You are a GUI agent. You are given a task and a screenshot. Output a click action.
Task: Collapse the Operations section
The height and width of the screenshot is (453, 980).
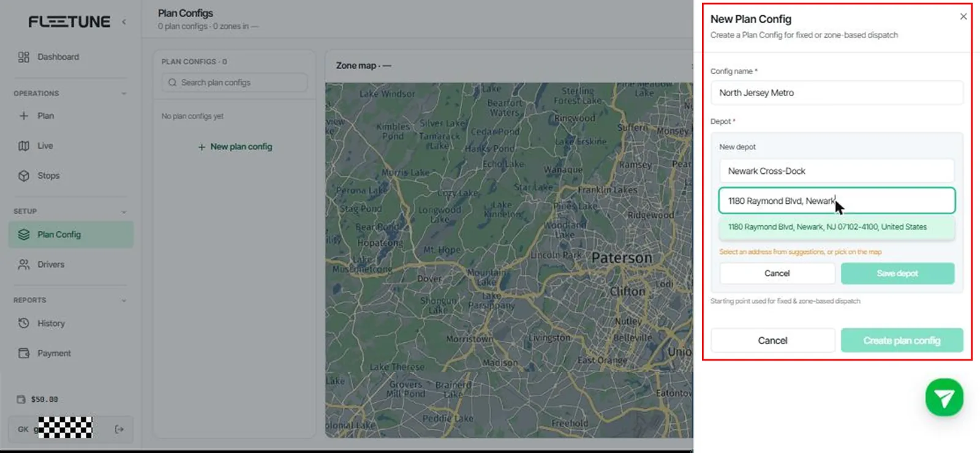tap(124, 94)
